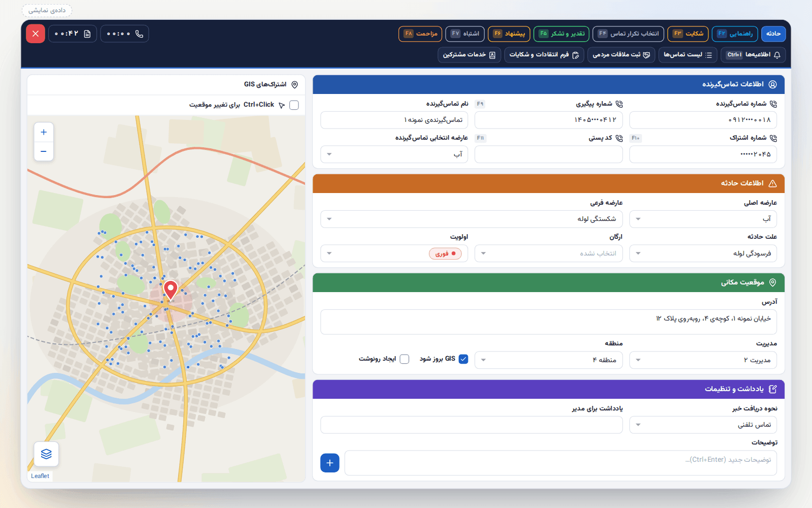
Task: Click the GIS pin icon in اشتراک‌های GIS header
Action: (x=294, y=85)
